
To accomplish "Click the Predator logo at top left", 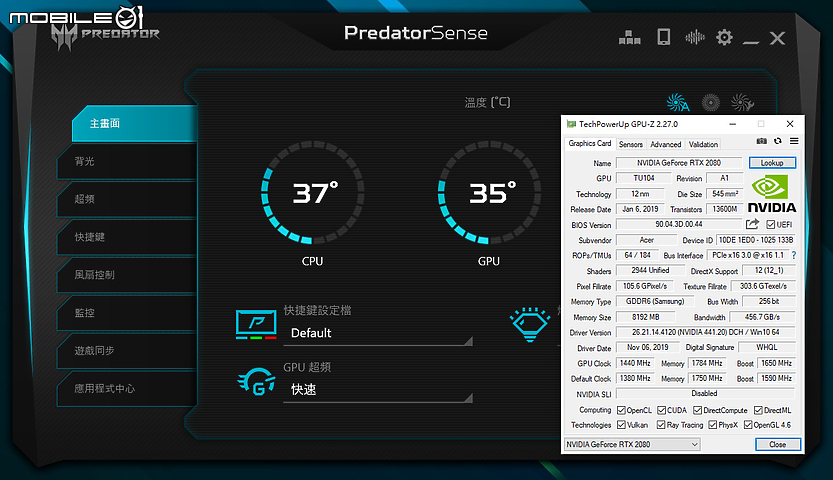I will point(105,36).
